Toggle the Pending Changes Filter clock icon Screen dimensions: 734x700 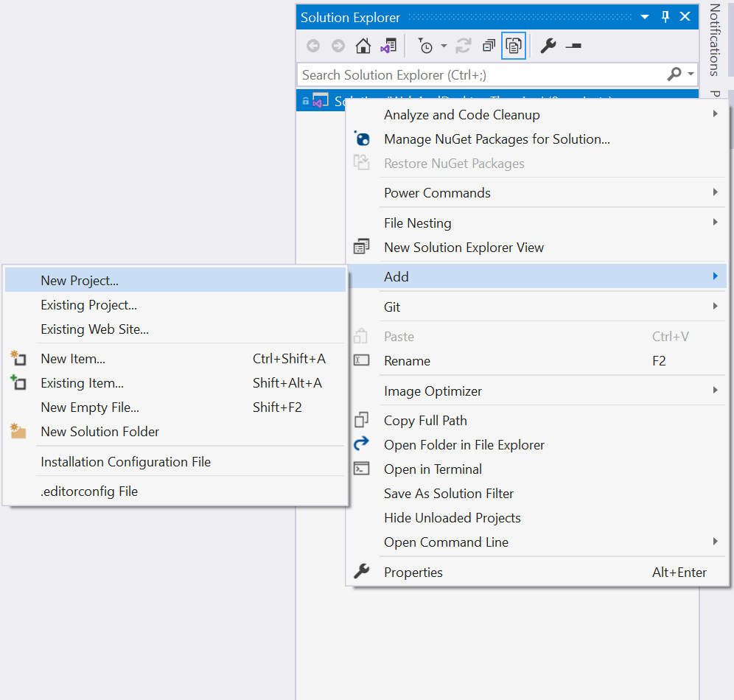coord(427,46)
